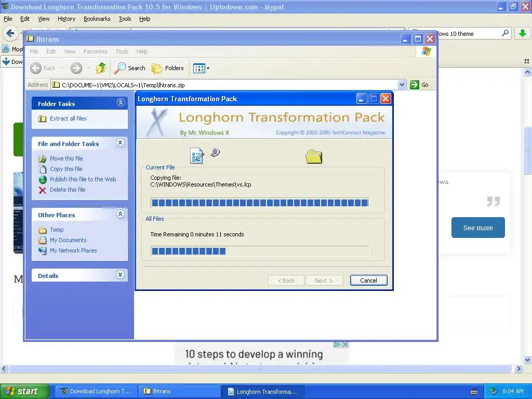Open Tools menu in lhtrans window
This screenshot has width=532, height=399.
[122, 51]
